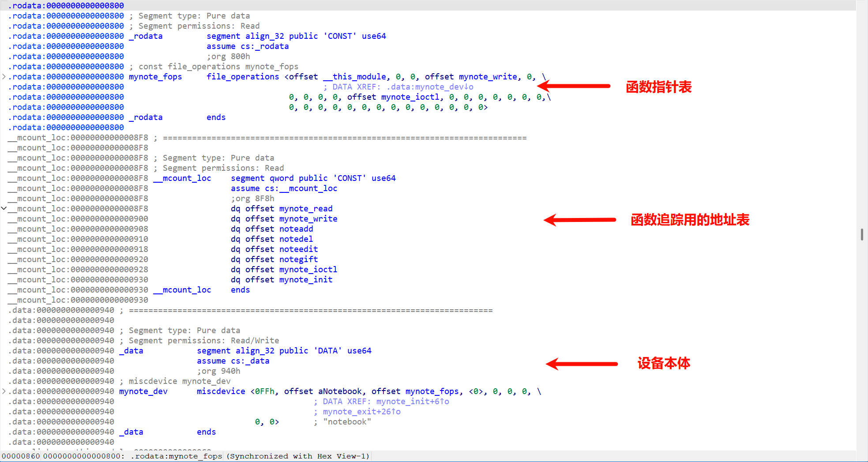Click the status bar offset 00000860
This screenshot has height=462, width=868.
(21, 456)
